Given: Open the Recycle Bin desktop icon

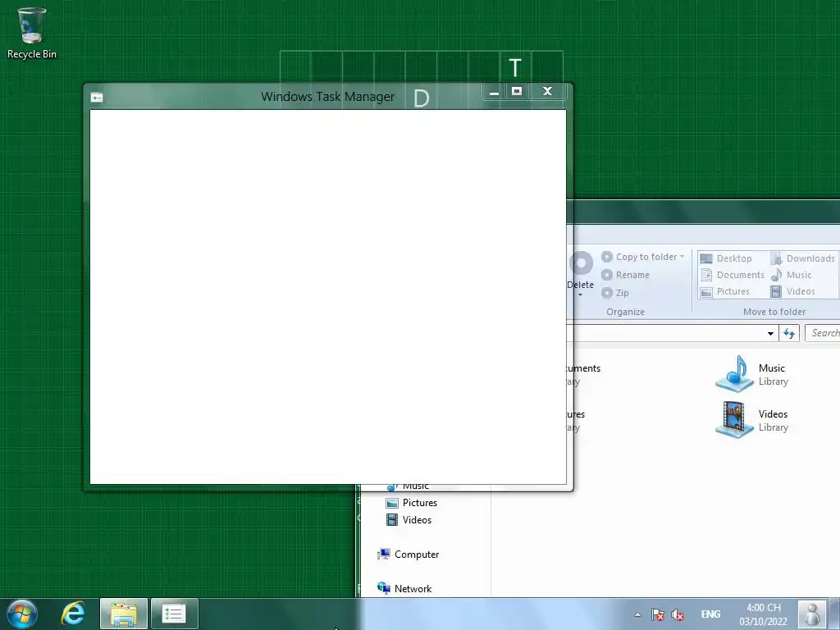Looking at the screenshot, I should 32,33.
